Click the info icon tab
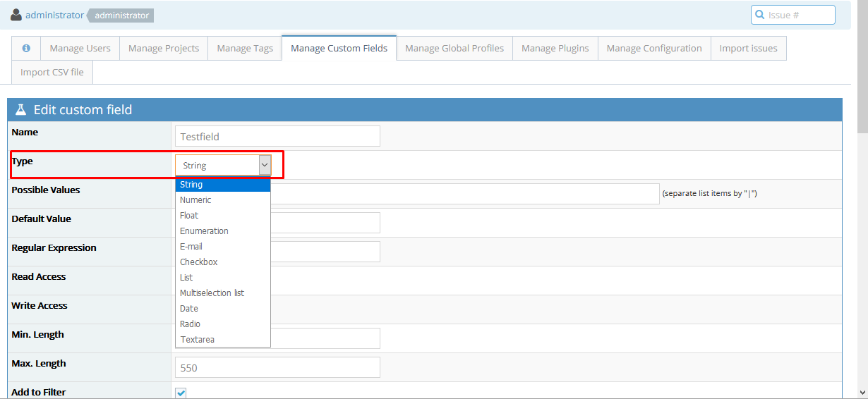Screen dimensions: 868x399 (x=26, y=48)
